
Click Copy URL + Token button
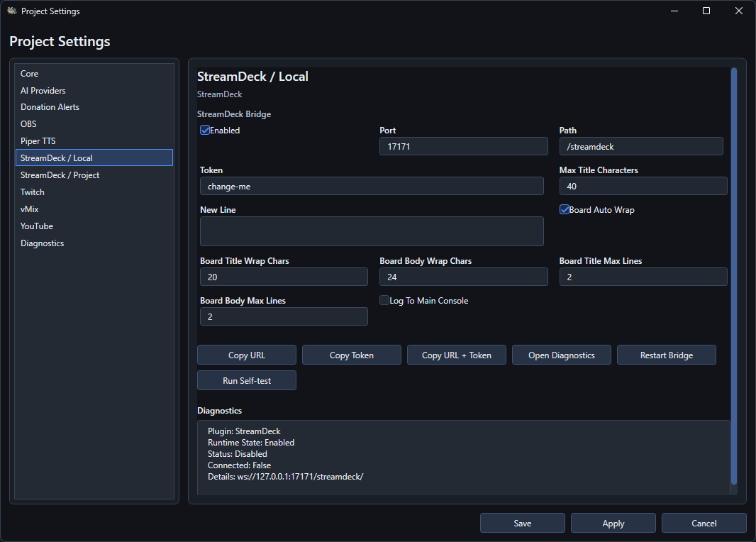click(x=457, y=355)
